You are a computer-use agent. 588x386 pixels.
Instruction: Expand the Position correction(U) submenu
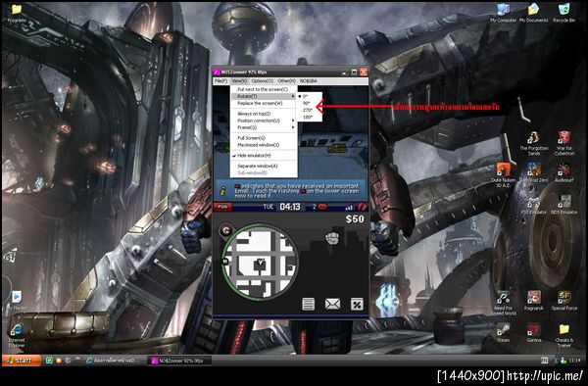click(x=264, y=121)
